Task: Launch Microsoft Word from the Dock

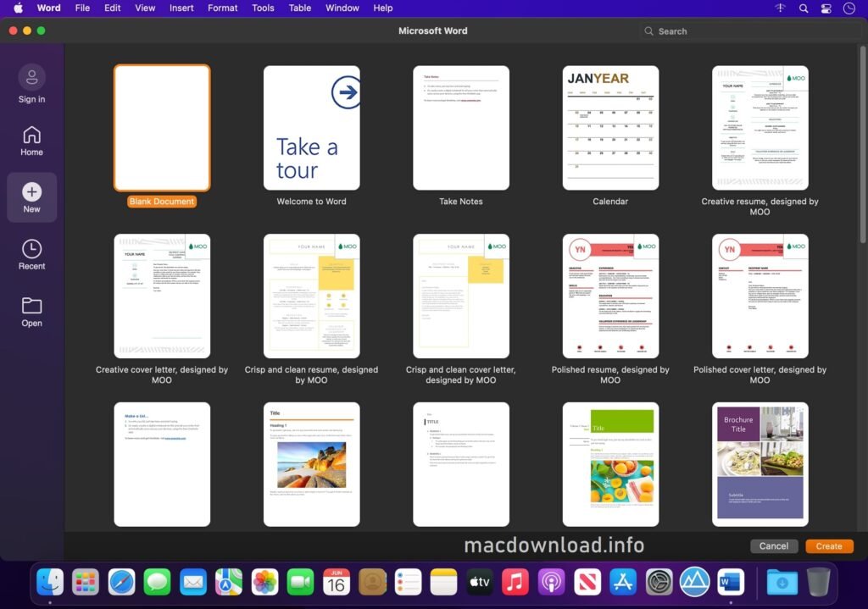Action: tap(732, 582)
